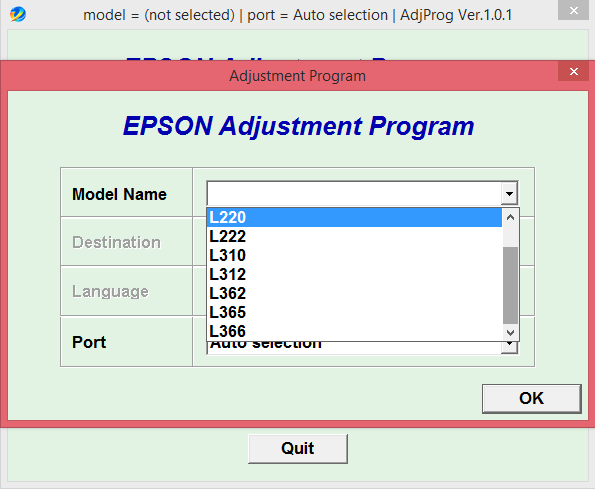
Task: Click the Quit button
Action: [298, 449]
